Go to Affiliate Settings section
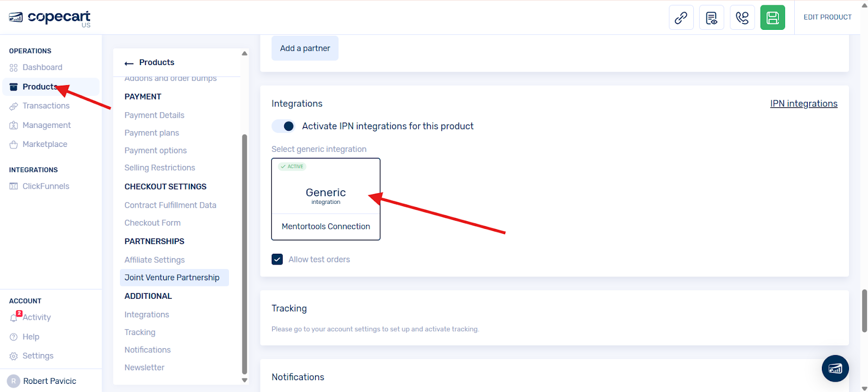868x392 pixels. click(155, 260)
